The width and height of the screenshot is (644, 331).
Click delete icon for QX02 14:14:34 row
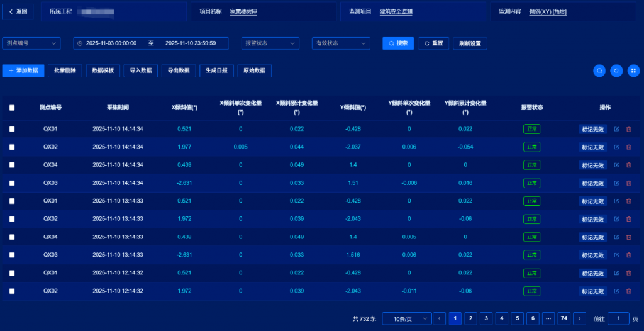628,147
